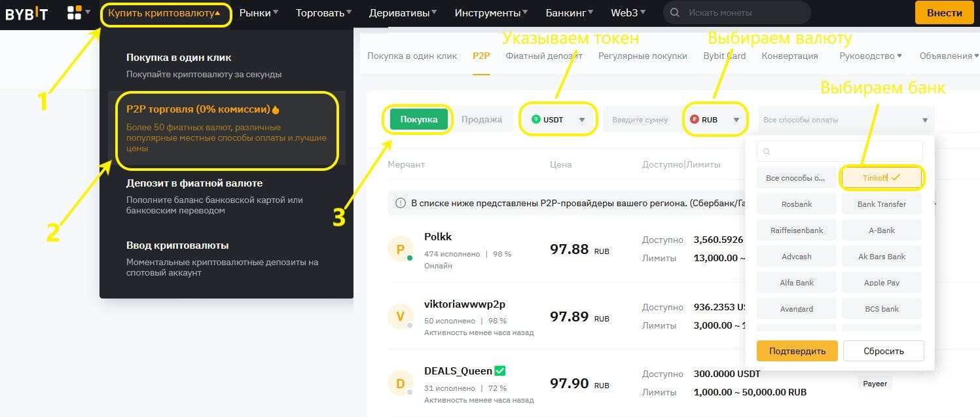Image resolution: width=980 pixels, height=417 pixels.
Task: Collapse the Все способы оплаты dropdown
Action: [924, 120]
